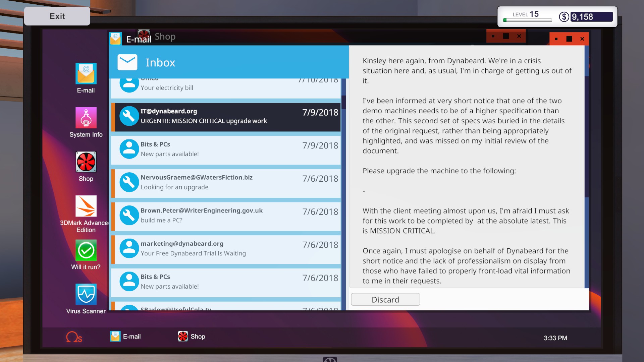The height and width of the screenshot is (362, 644).
Task: Close the Shop window behind
Action: click(519, 36)
